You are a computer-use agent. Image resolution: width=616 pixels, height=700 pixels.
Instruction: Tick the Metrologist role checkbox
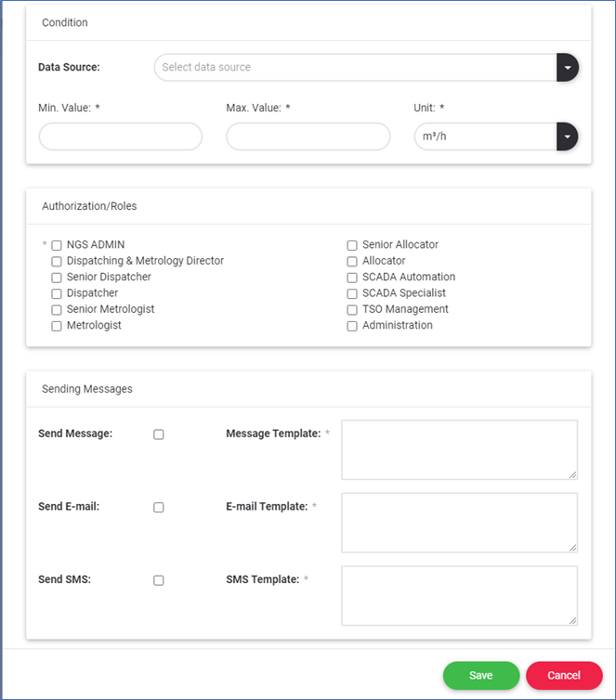pos(57,326)
